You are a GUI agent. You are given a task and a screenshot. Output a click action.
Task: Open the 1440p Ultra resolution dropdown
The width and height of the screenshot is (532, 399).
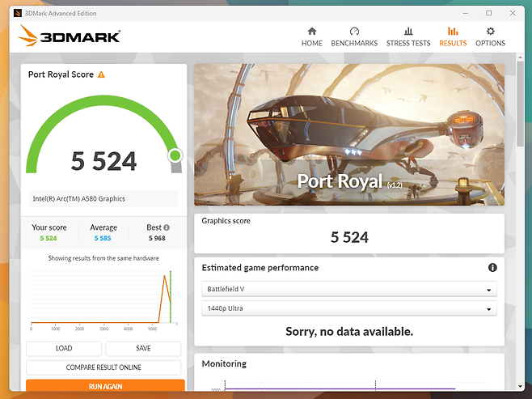[348, 308]
